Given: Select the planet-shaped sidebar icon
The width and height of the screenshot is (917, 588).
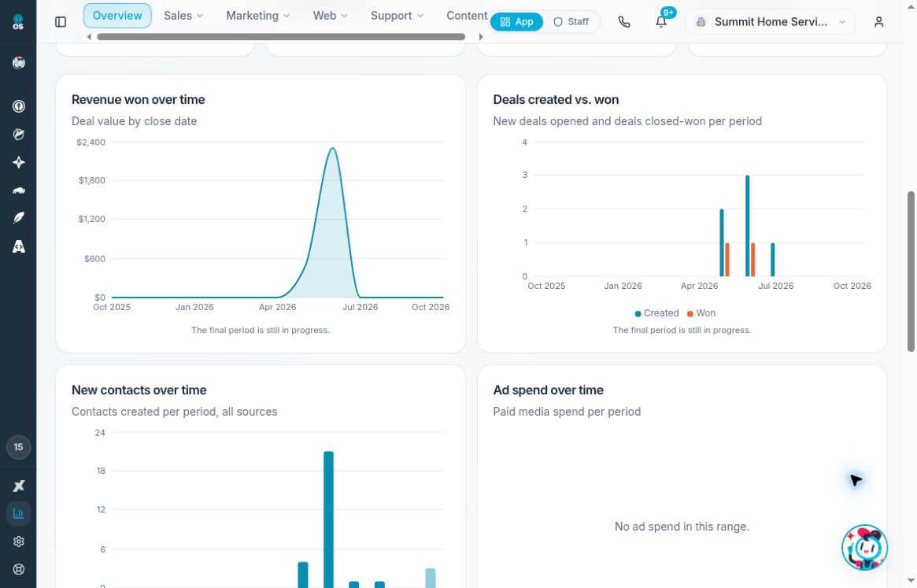Looking at the screenshot, I should point(19,135).
